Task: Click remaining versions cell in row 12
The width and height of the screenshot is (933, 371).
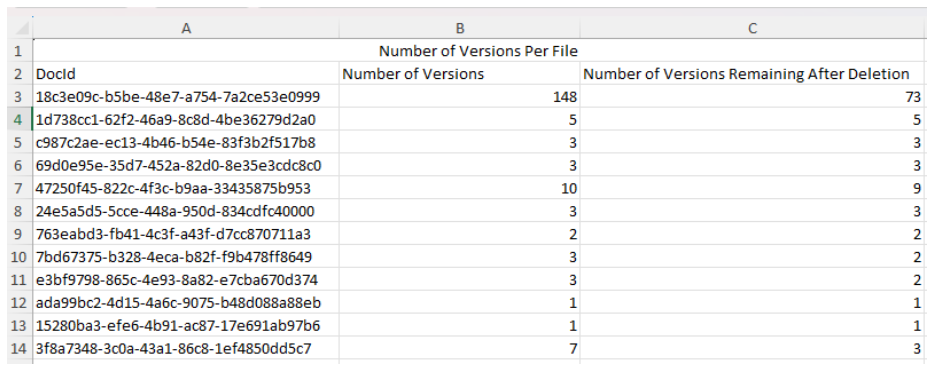Action: pos(752,303)
